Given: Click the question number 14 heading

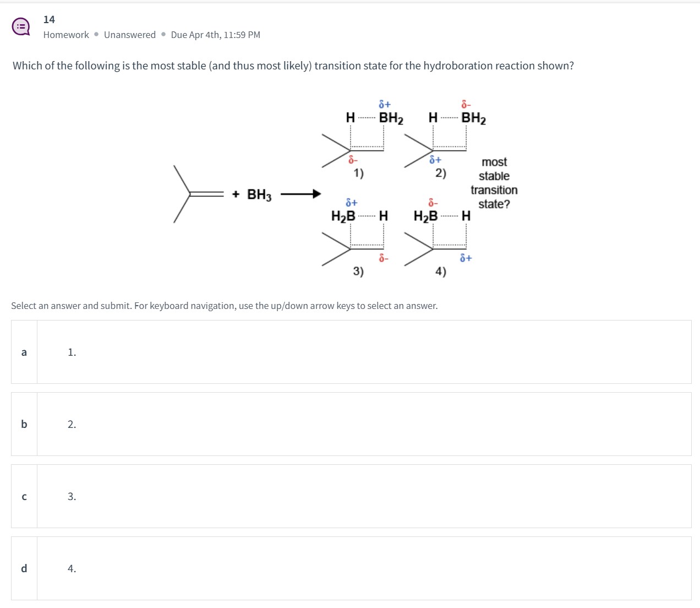Looking at the screenshot, I should 48,19.
